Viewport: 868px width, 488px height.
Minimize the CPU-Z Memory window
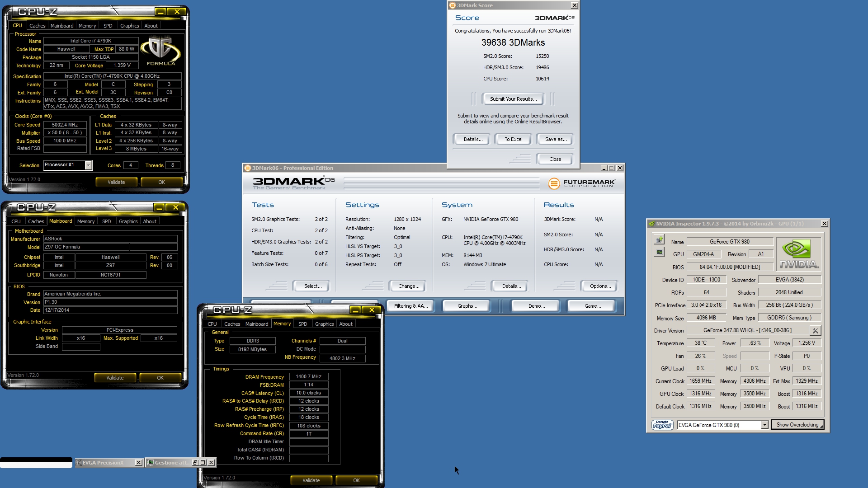(x=355, y=310)
